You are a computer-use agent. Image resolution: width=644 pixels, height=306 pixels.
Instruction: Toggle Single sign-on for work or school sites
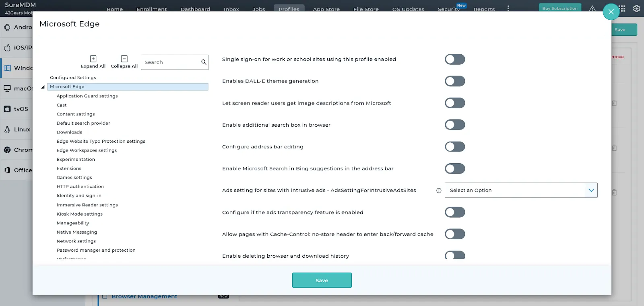click(455, 60)
